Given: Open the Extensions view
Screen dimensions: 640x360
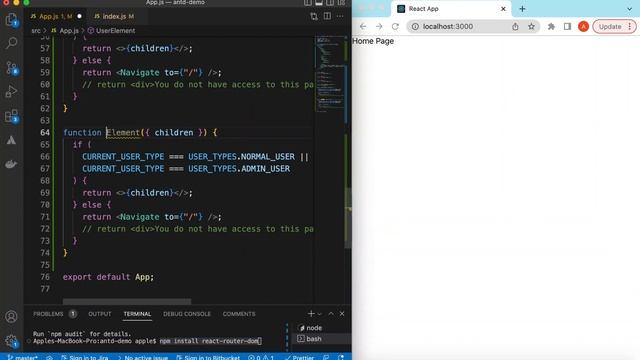Looking at the screenshot, I should point(11,116).
